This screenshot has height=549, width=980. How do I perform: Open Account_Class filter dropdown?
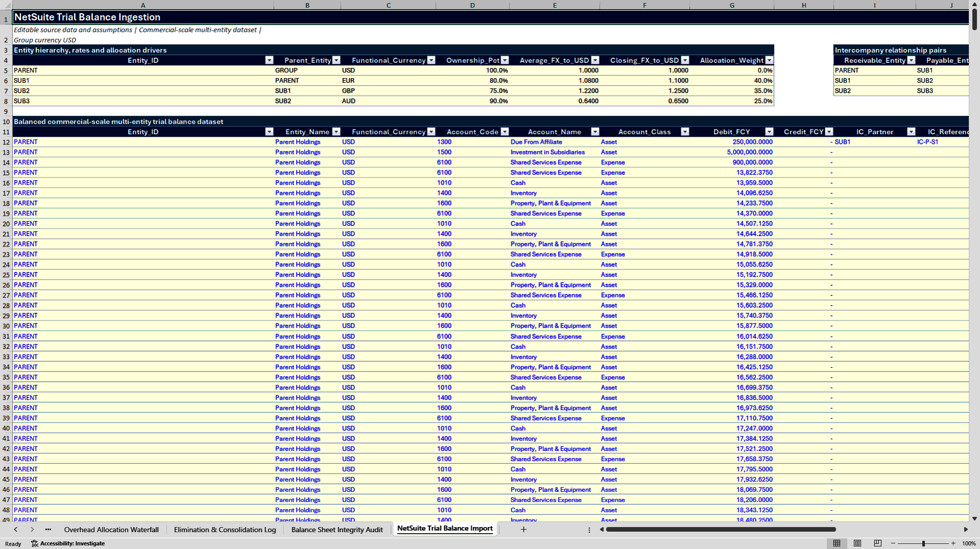point(685,132)
